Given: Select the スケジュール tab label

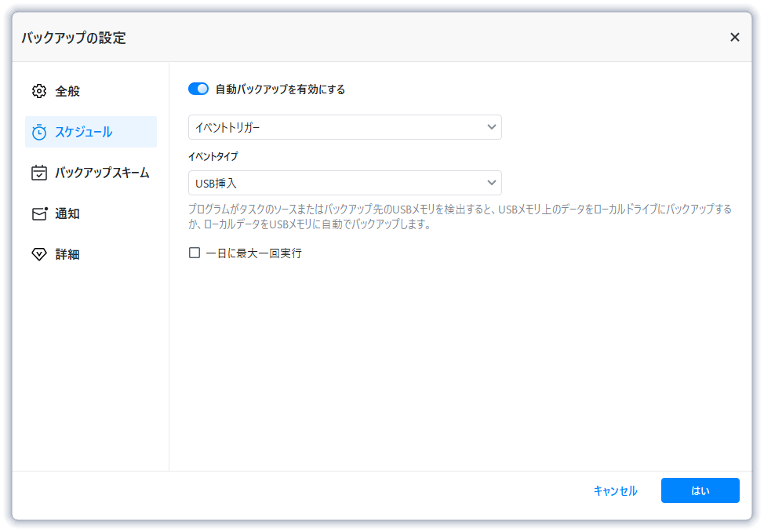Looking at the screenshot, I should [x=83, y=132].
